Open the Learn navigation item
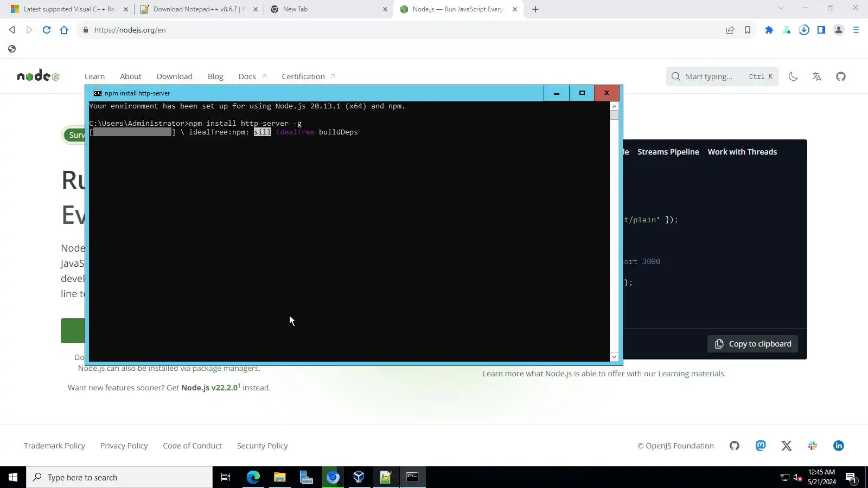The height and width of the screenshot is (488, 868). click(x=94, y=76)
